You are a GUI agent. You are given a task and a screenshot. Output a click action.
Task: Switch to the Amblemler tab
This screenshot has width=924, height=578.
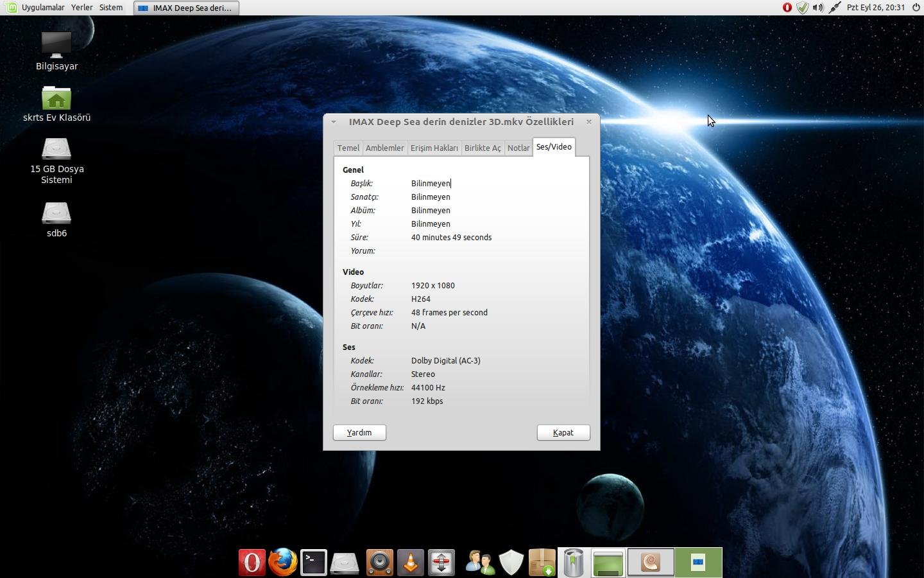point(384,148)
